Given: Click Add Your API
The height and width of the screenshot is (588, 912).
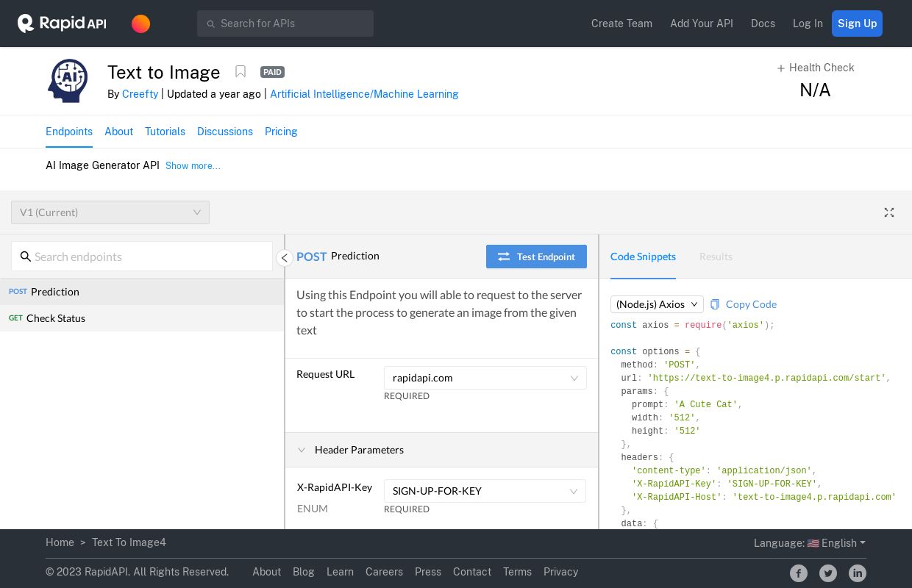Looking at the screenshot, I should 702,24.
